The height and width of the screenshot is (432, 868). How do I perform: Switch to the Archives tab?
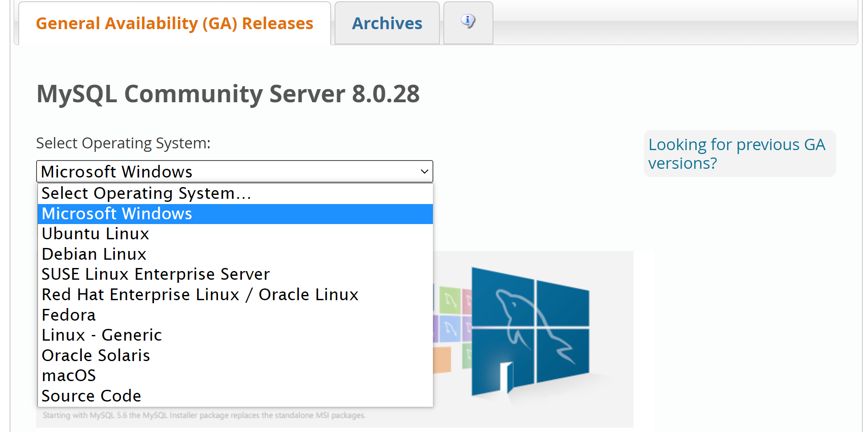[x=387, y=23]
